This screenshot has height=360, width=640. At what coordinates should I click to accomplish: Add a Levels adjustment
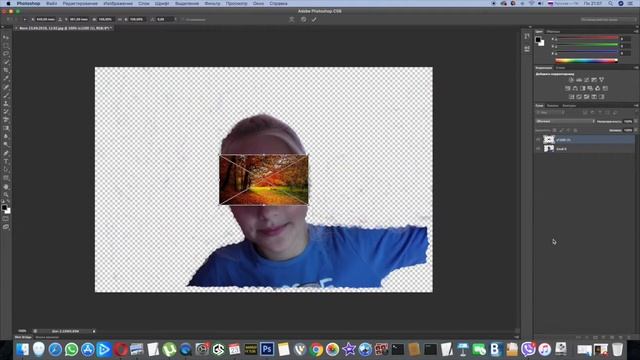click(x=579, y=80)
